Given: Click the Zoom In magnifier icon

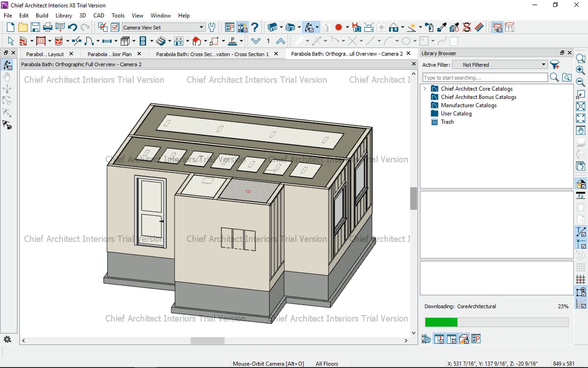Looking at the screenshot, I should (580, 70).
